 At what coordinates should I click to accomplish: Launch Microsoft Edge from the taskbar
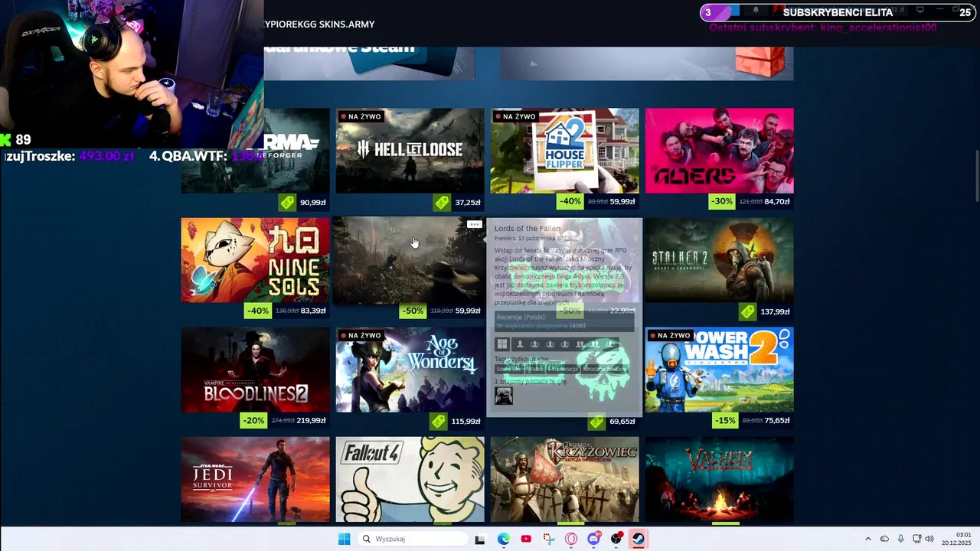pos(503,540)
